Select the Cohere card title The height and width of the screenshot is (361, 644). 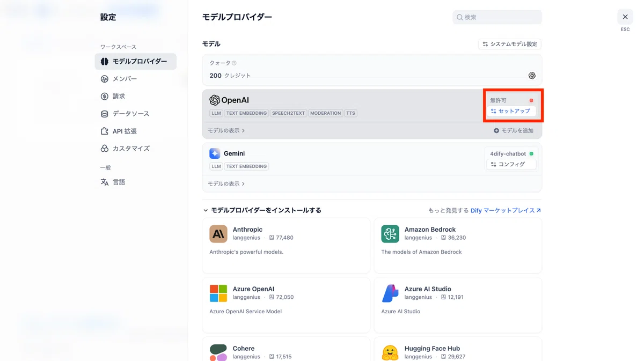[244, 349]
